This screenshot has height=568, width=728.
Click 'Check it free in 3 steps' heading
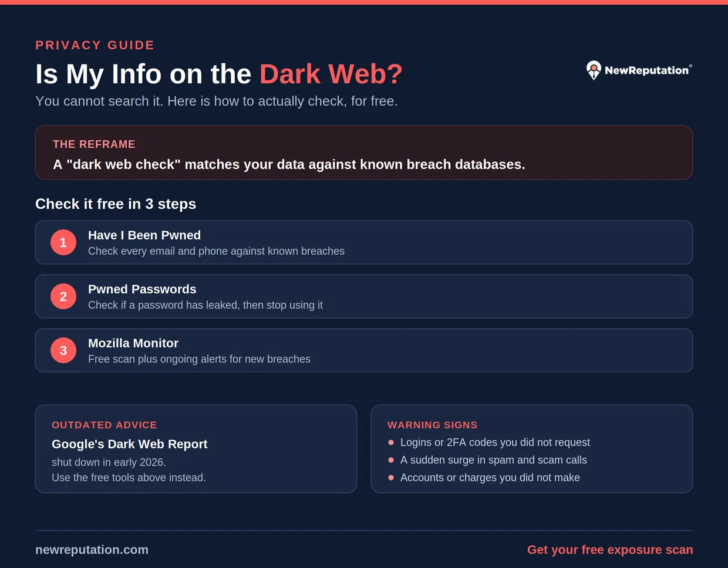coord(116,204)
